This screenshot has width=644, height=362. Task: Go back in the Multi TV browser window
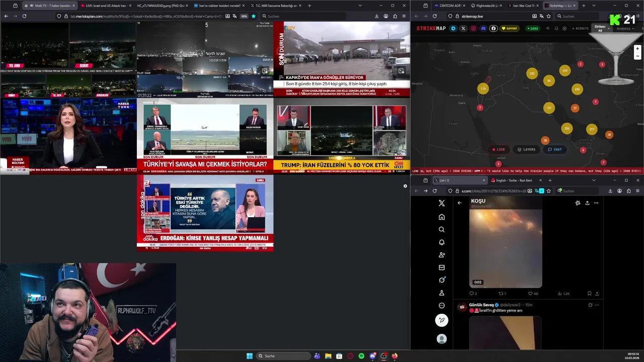[6, 16]
